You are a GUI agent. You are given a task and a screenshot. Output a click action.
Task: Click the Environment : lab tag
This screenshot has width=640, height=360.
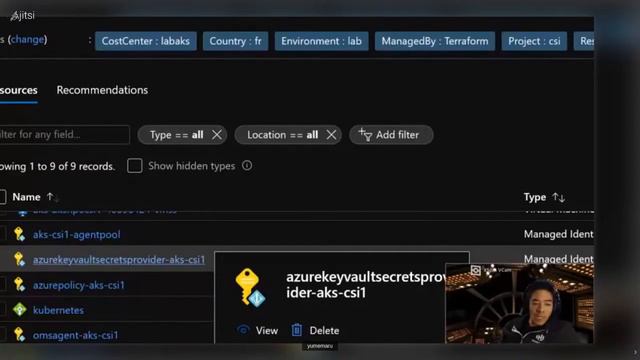(321, 41)
